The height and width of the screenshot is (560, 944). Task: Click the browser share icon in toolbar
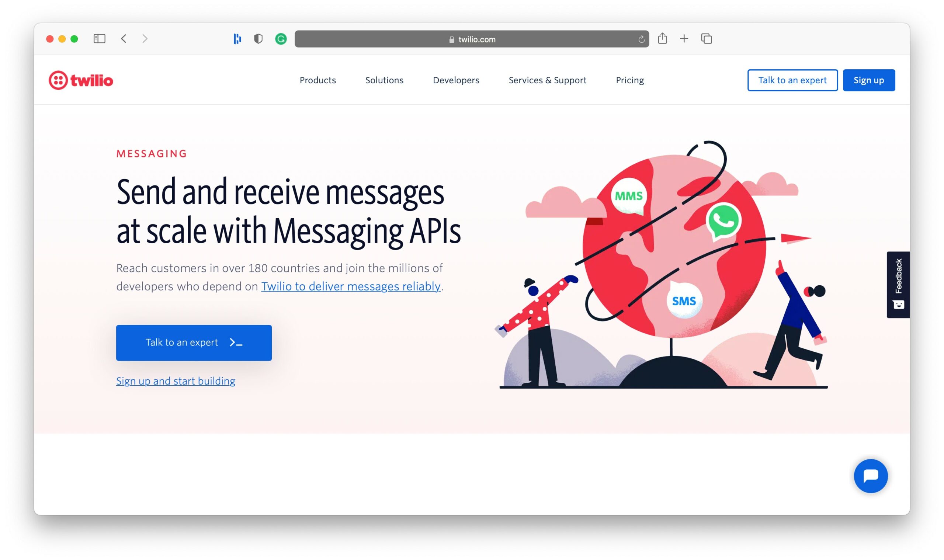[x=663, y=38]
